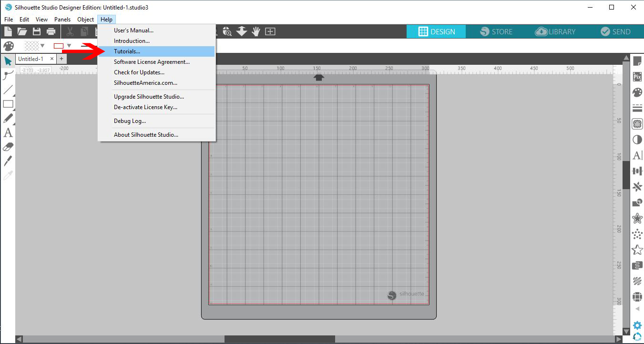The height and width of the screenshot is (344, 644).
Task: Open the Rhinestones dotted panel icon
Action: coord(637,234)
